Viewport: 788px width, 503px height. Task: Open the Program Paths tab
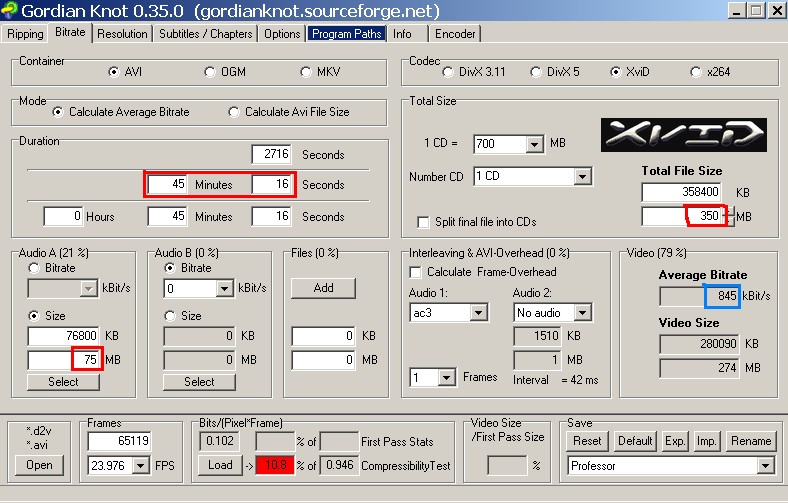(x=347, y=34)
